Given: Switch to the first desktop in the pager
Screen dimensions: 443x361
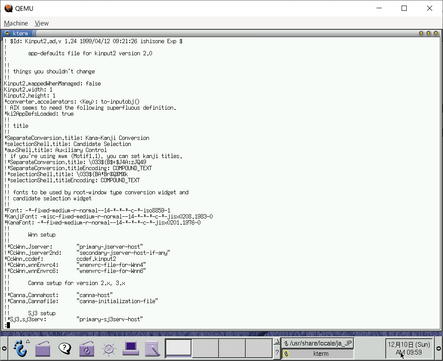Looking at the screenshot, I should (178, 348).
